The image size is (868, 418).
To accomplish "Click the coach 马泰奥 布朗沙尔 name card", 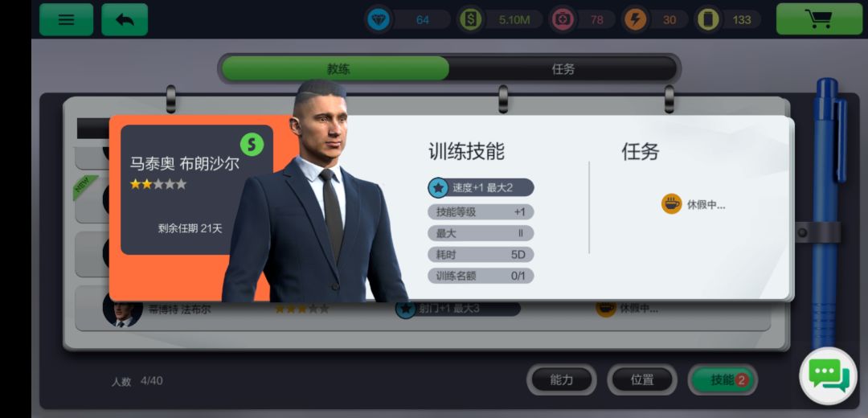I will 197,190.
